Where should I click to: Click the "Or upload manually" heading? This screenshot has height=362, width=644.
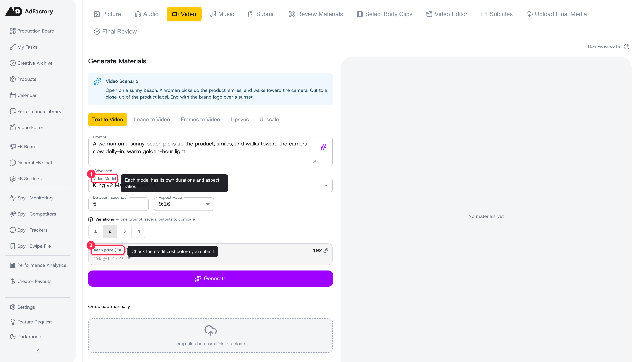pyautogui.click(x=109, y=307)
